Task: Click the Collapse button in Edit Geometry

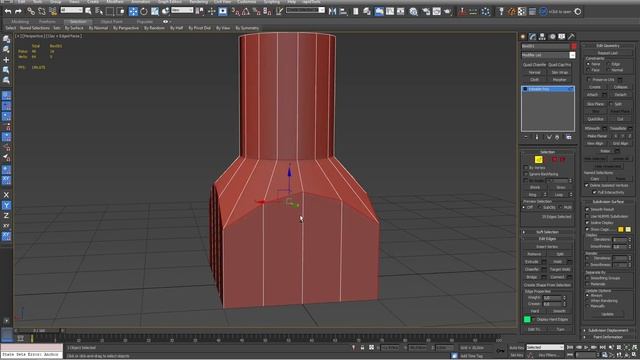Action: point(620,87)
